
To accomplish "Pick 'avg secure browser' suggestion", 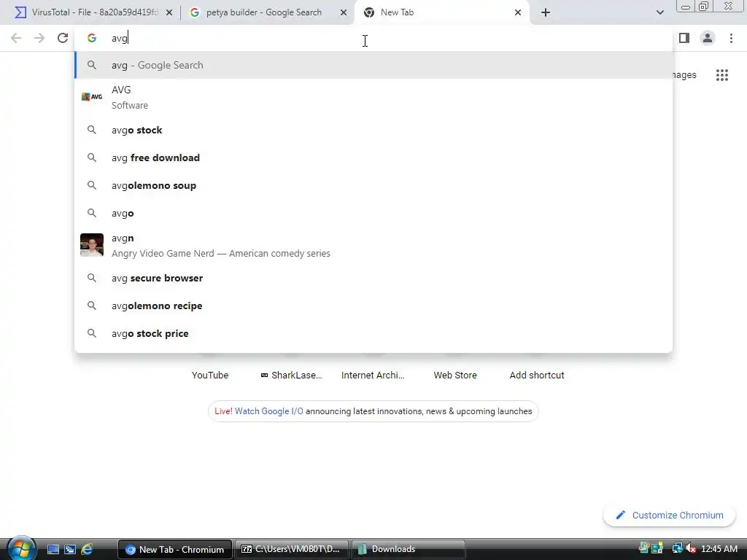I will click(373, 278).
